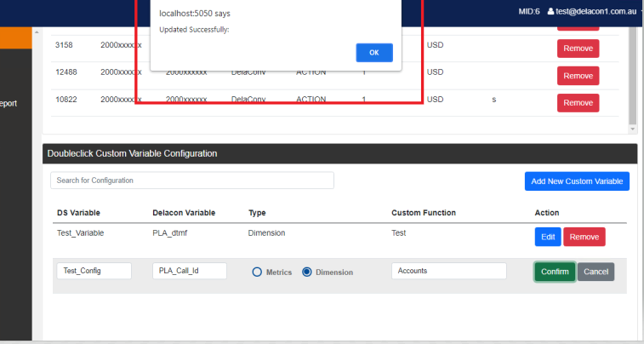The height and width of the screenshot is (344, 644).
Task: Select the Metrics radio option
Action: coord(257,272)
